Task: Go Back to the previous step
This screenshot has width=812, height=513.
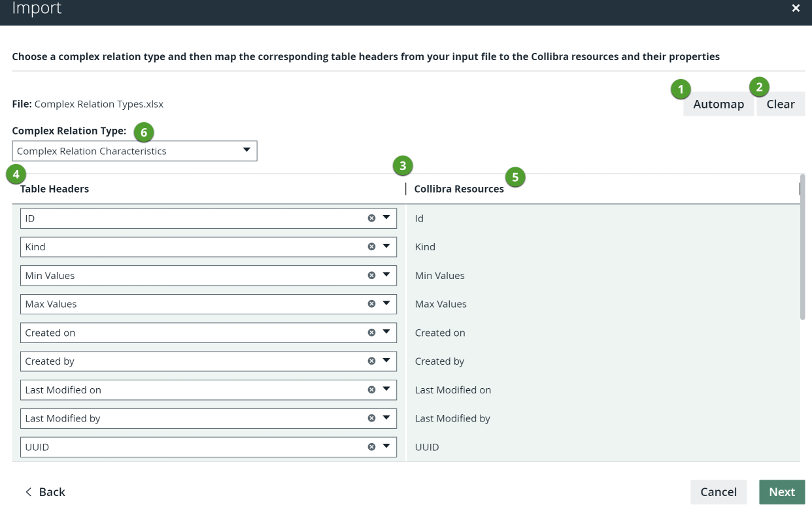Action: click(x=45, y=492)
